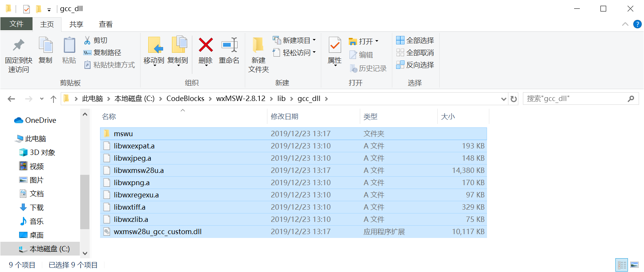Open the blue help question mark
644x272 pixels.
(x=638, y=24)
